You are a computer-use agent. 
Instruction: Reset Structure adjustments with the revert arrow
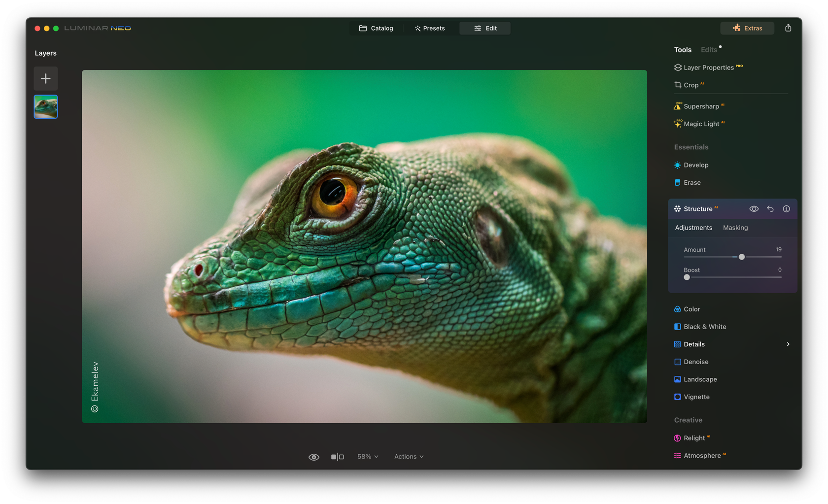(x=770, y=208)
